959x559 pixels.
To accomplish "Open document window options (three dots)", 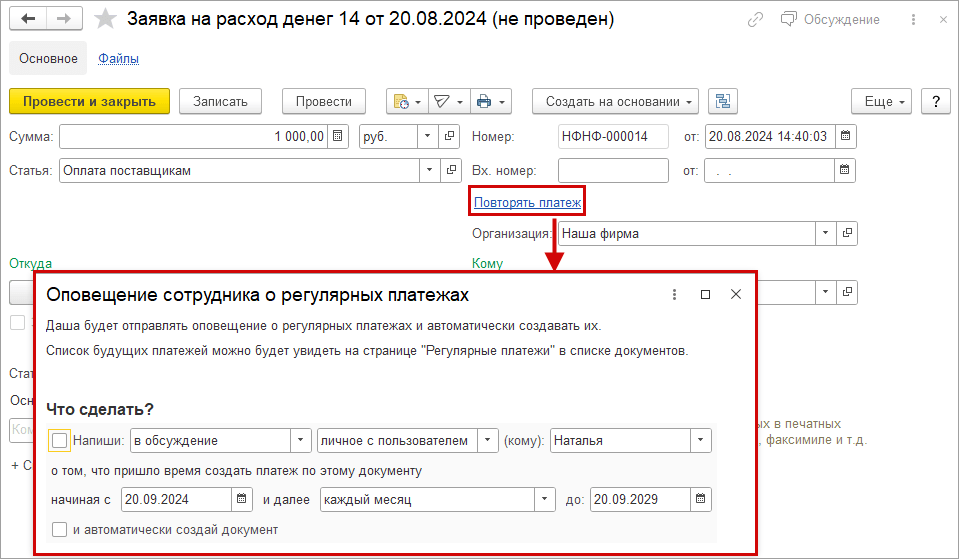I will click(913, 20).
